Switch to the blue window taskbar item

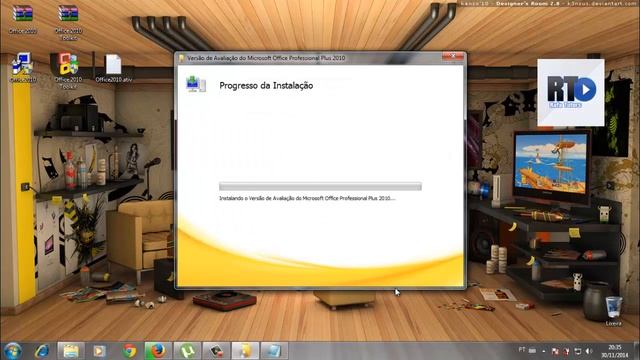click(274, 351)
